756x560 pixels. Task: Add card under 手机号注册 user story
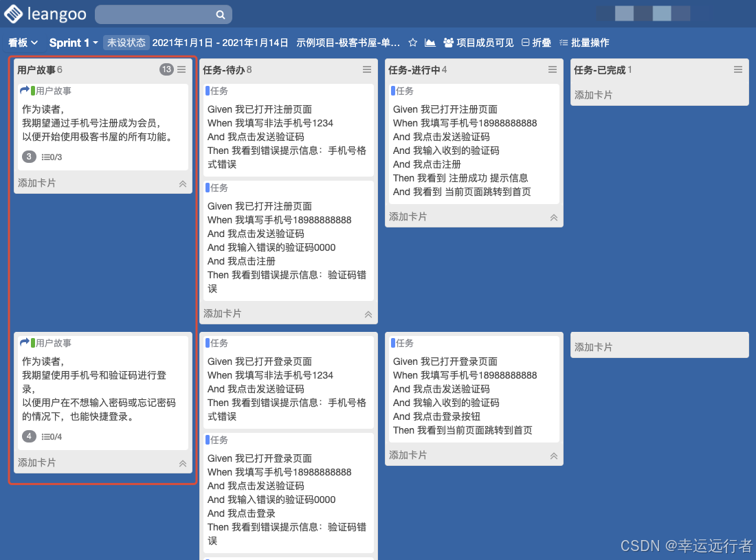tap(36, 183)
